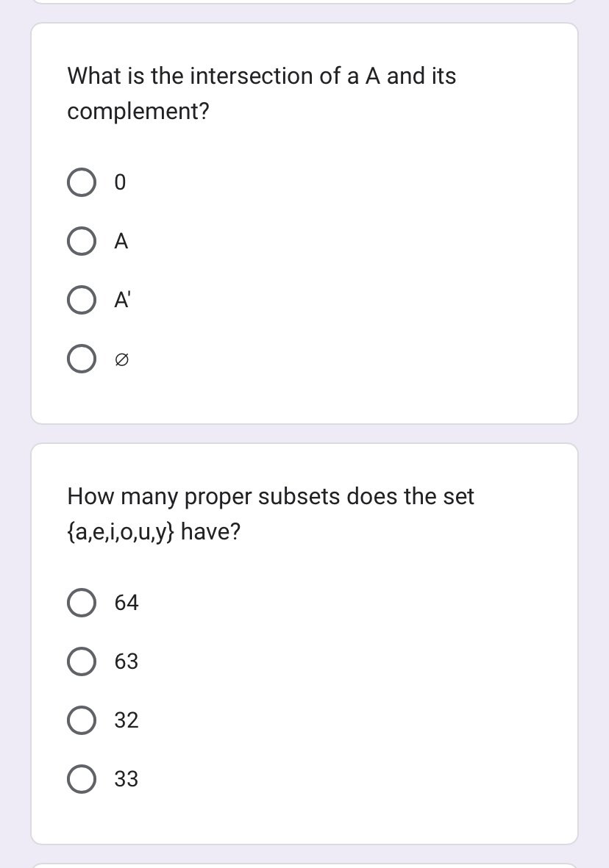Select 32 as your answer
This screenshot has height=868, width=609.
click(x=81, y=720)
